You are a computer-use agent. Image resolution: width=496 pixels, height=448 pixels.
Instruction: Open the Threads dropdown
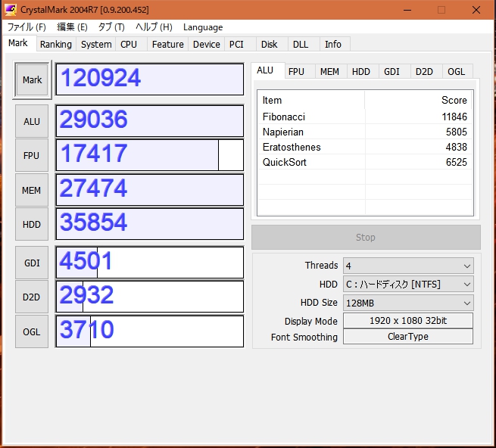[x=408, y=266]
